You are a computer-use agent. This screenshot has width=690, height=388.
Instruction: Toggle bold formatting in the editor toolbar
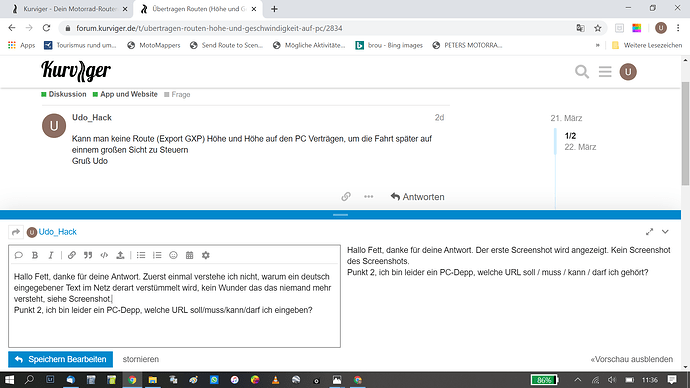(x=35, y=255)
